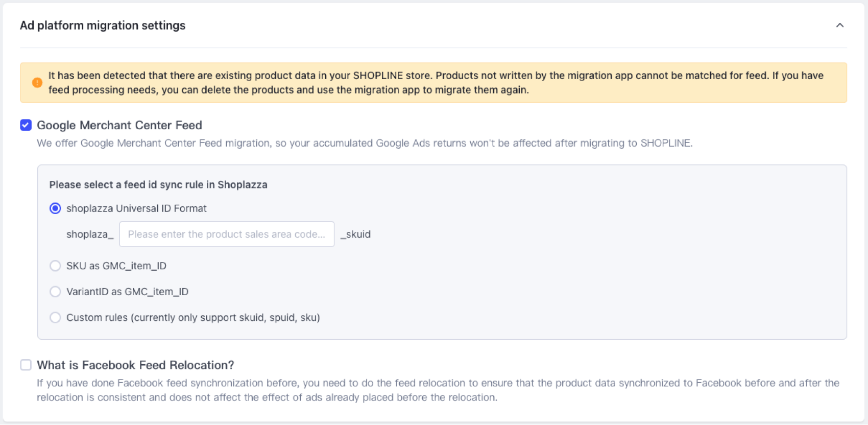Select shoplazza Universal ID Format radio button
This screenshot has width=868, height=425.
click(x=55, y=208)
